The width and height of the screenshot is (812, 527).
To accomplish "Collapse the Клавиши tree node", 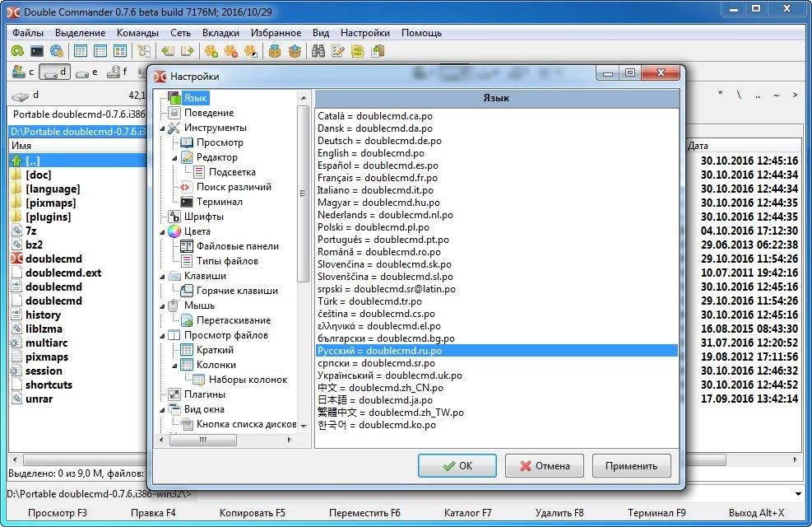I will click(162, 276).
